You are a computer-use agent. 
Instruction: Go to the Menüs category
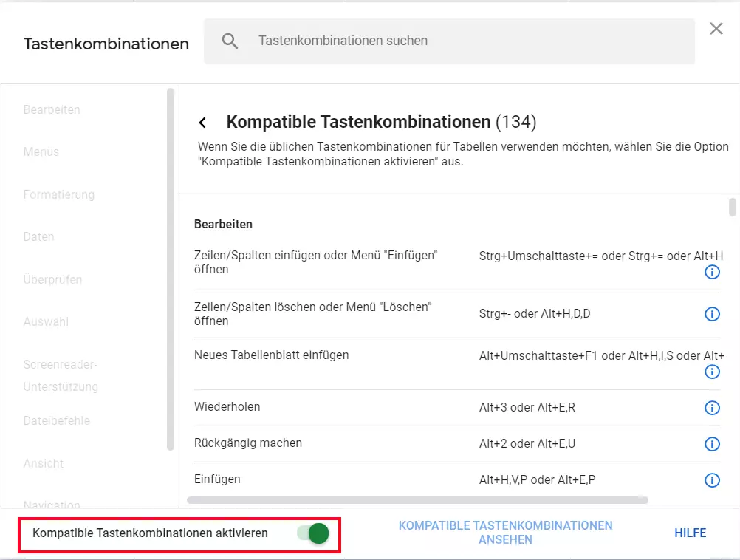coord(41,152)
